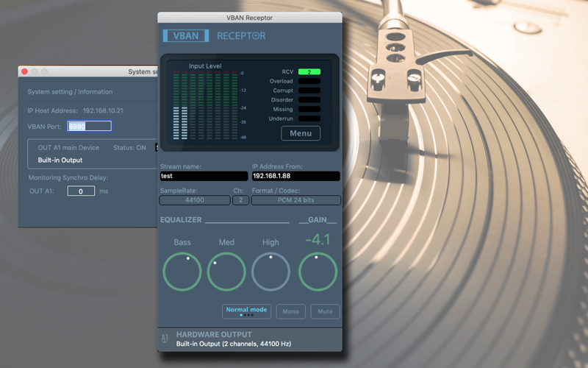Edit the OUT A1 delay field
Screen dimensions: 588x368
(x=81, y=191)
